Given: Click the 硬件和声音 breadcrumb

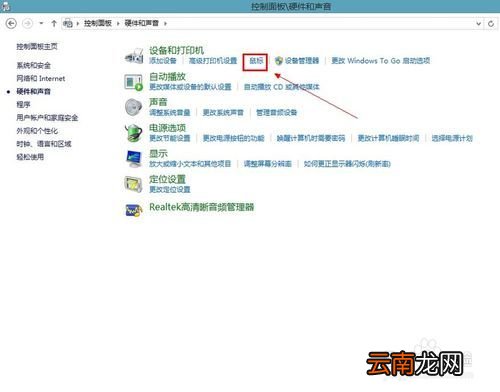Looking at the screenshot, I should [x=141, y=23].
